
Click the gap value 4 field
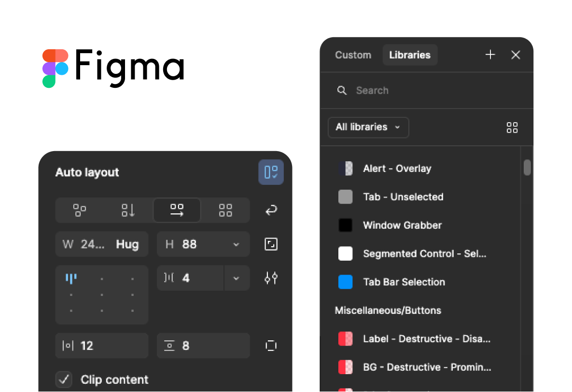tap(190, 278)
